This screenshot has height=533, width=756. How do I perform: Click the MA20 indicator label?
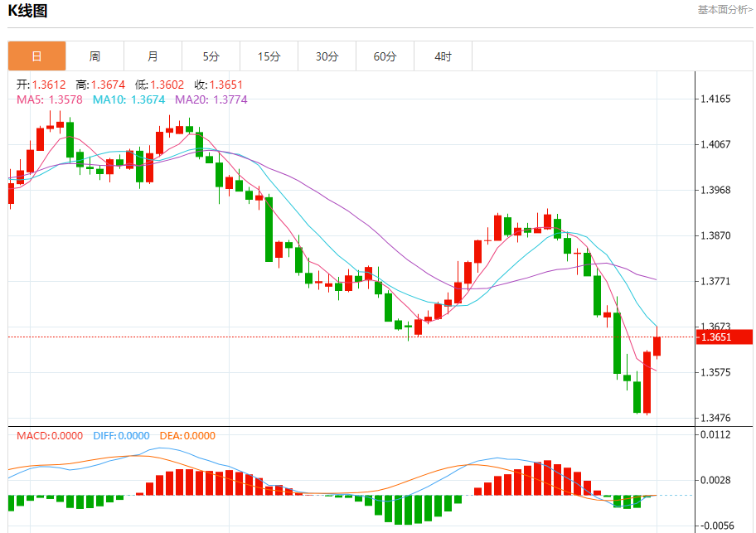point(212,99)
